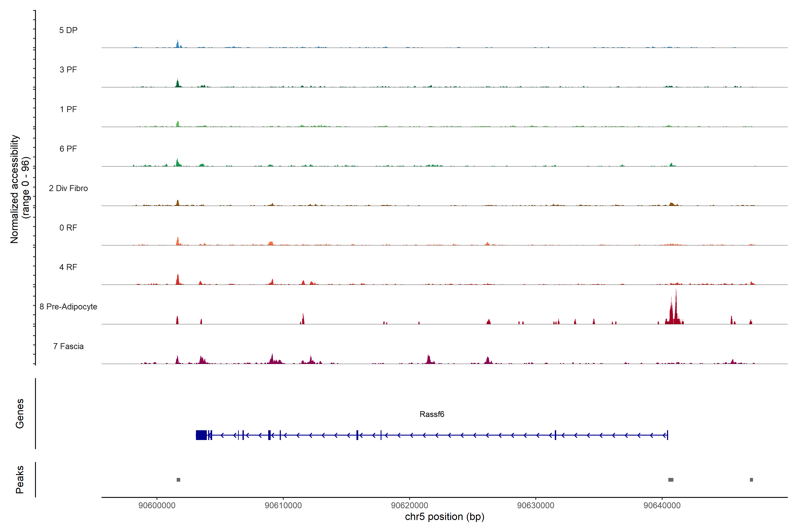Click the 4 RF track label
Image resolution: width=798 pixels, height=532 pixels.
(68, 267)
